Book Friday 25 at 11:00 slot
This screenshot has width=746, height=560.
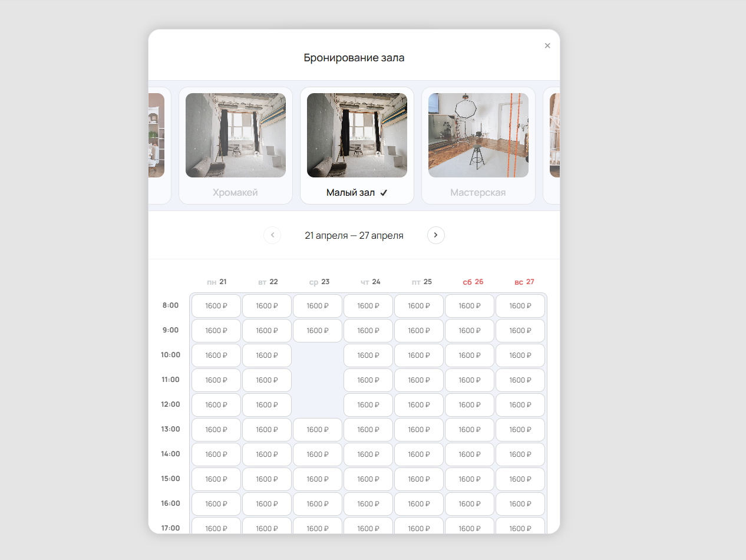(419, 380)
